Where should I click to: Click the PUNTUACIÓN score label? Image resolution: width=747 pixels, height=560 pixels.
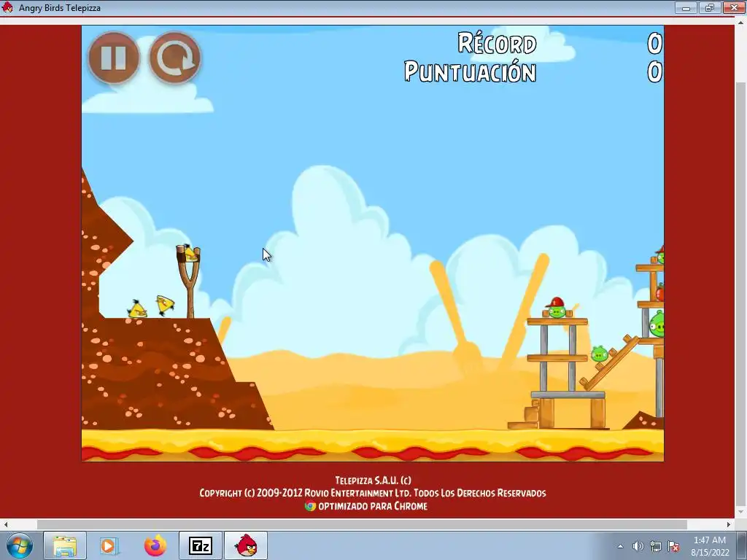point(471,72)
